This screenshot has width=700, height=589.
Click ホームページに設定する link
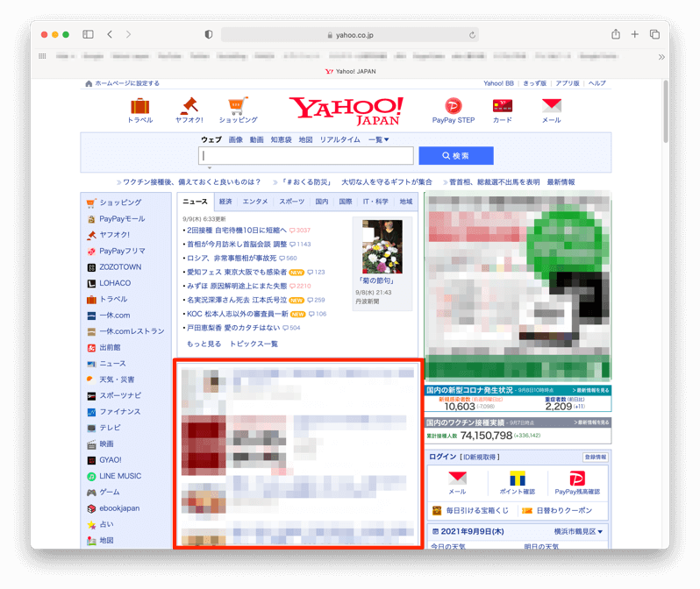click(x=127, y=83)
